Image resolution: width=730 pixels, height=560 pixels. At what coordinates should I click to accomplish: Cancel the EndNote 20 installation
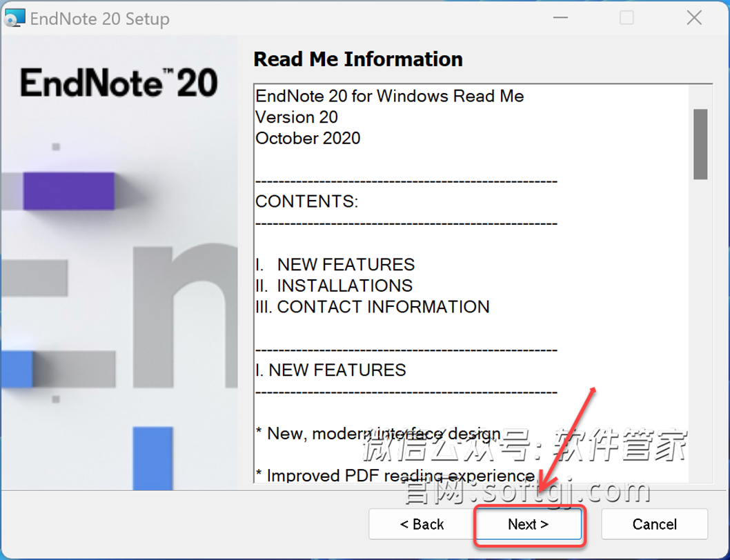coord(654,524)
